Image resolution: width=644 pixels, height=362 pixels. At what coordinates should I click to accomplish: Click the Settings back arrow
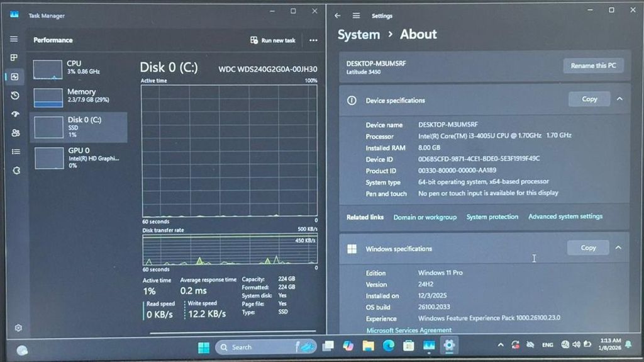338,16
